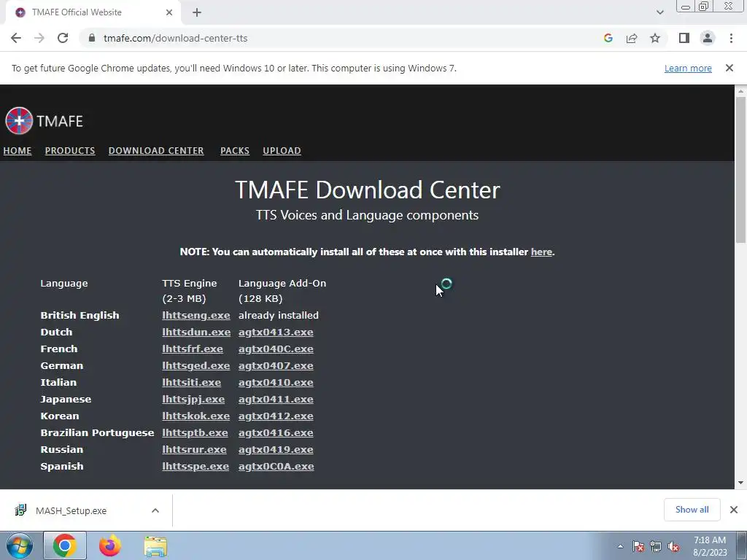747x560 pixels.
Task: Click the page vertical scrollbar thumb
Action: (x=740, y=170)
